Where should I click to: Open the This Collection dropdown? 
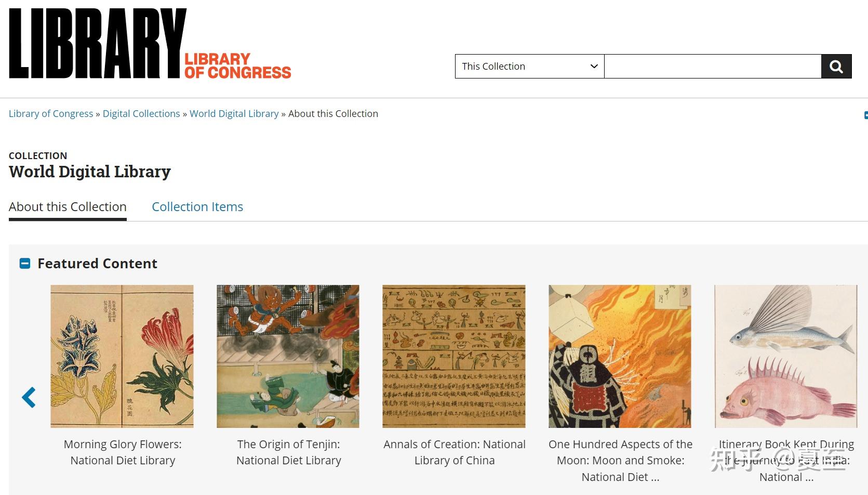click(529, 67)
